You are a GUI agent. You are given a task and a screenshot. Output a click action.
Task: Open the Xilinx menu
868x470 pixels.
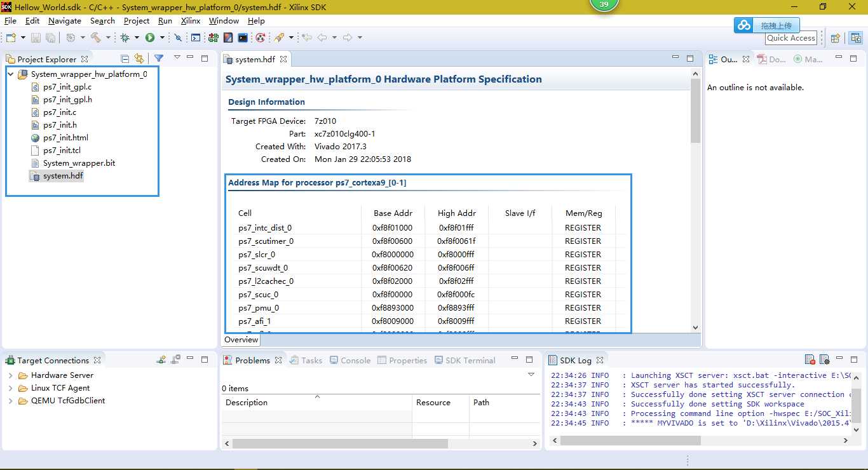(x=191, y=21)
